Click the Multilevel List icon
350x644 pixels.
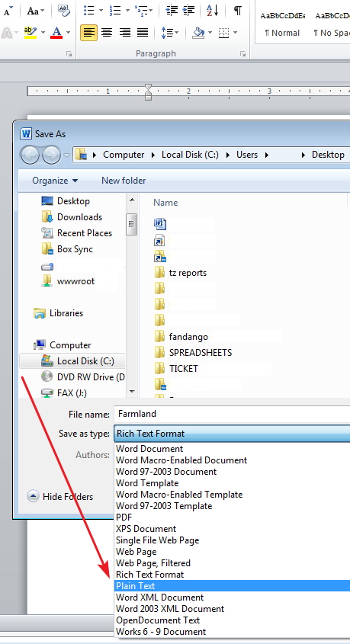click(x=141, y=11)
